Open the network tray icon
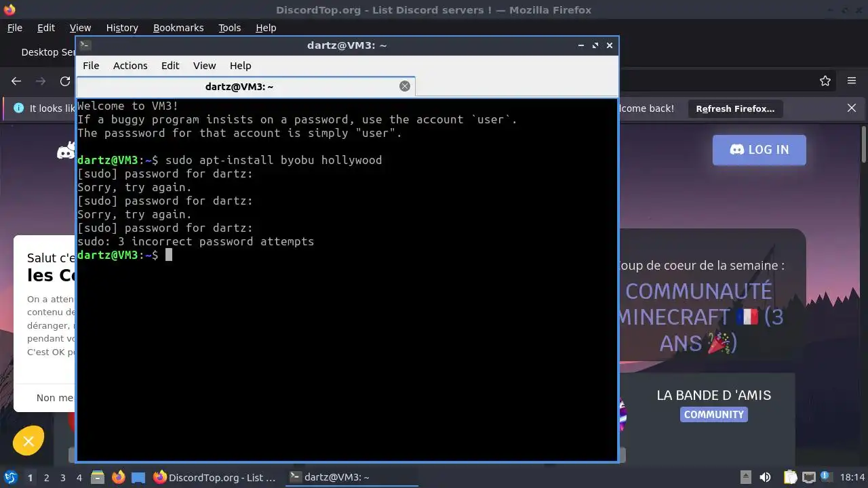Image resolution: width=868 pixels, height=488 pixels. pos(808,477)
